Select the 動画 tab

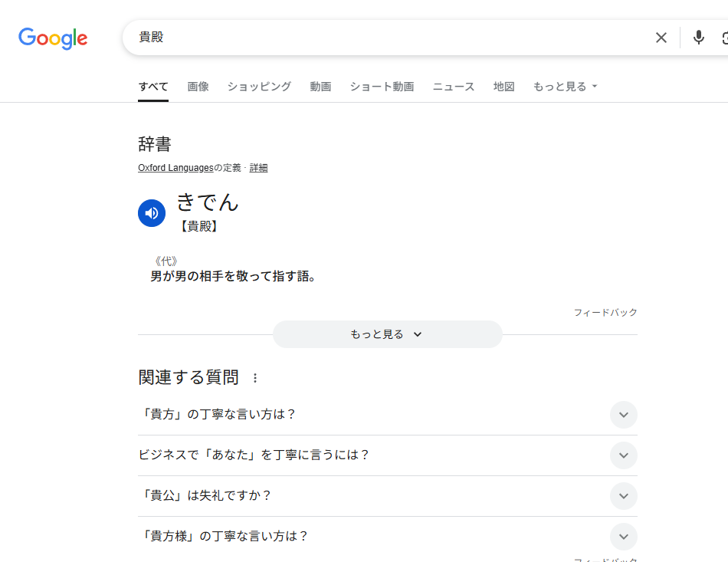tap(320, 87)
